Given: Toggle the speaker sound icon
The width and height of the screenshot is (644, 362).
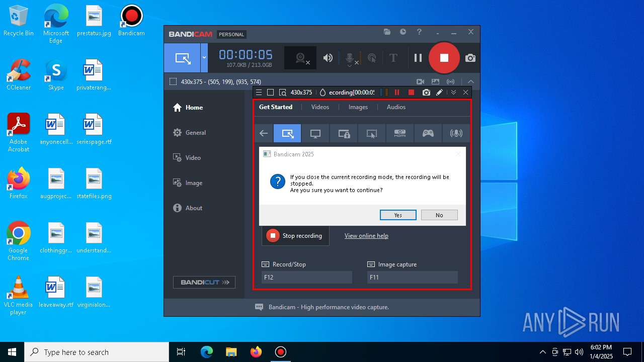Looking at the screenshot, I should click(x=328, y=58).
